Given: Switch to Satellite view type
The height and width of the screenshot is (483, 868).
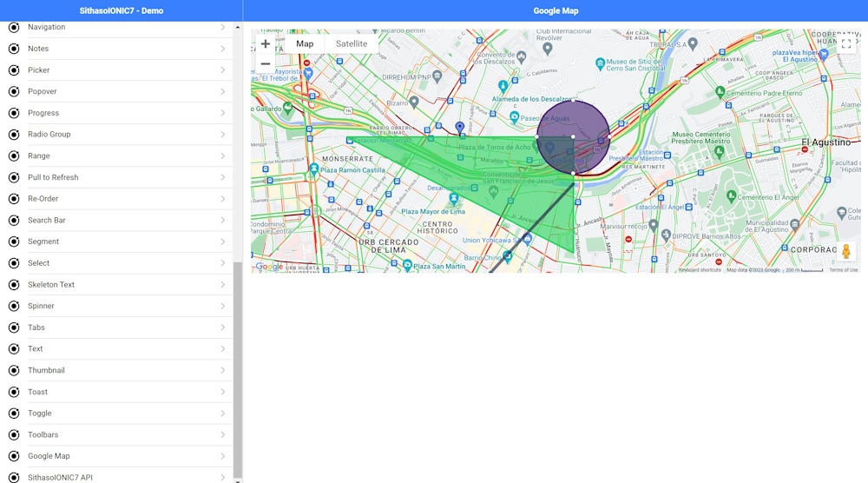Looking at the screenshot, I should coord(352,43).
